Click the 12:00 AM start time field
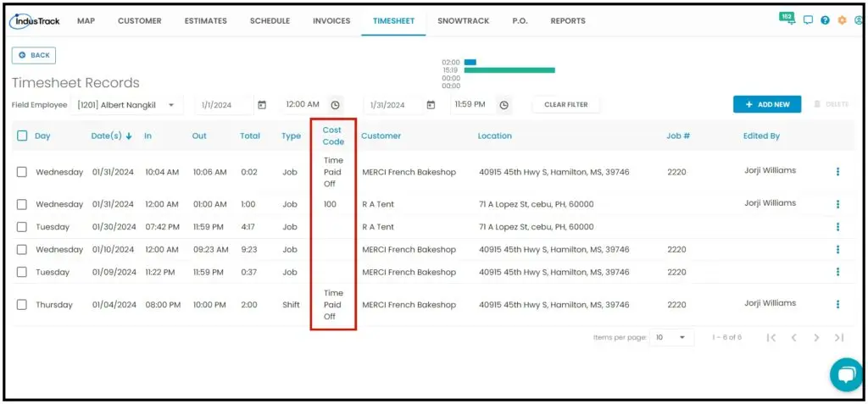This screenshot has width=868, height=404. tap(303, 104)
